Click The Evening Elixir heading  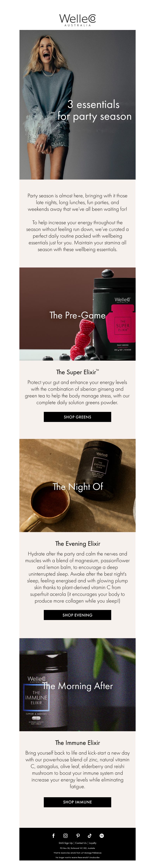[x=77, y=543]
